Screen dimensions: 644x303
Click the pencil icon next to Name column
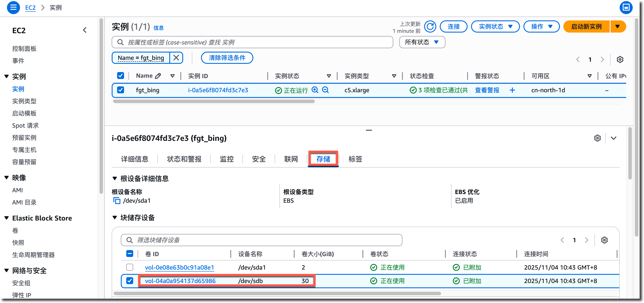tap(158, 76)
